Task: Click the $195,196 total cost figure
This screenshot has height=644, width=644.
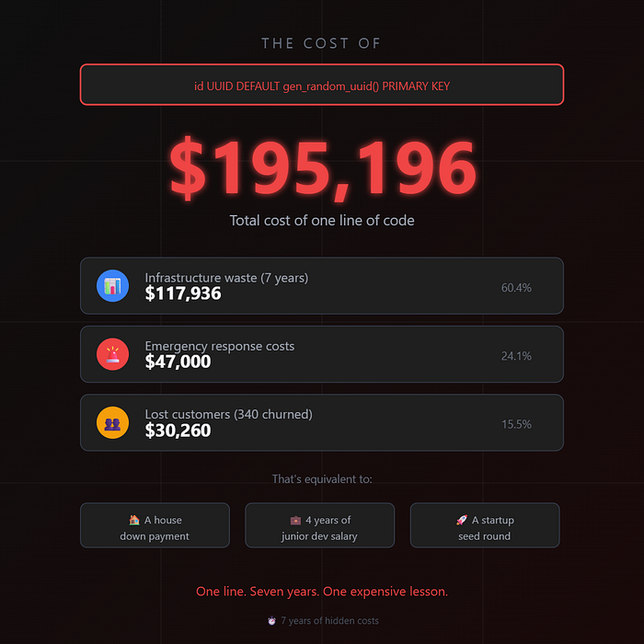Action: pos(322,168)
